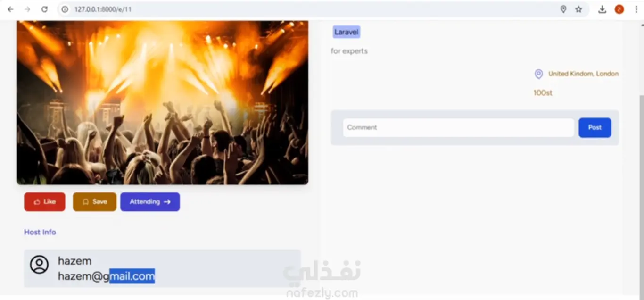
Task: Focus the Comment input field
Action: tap(458, 128)
